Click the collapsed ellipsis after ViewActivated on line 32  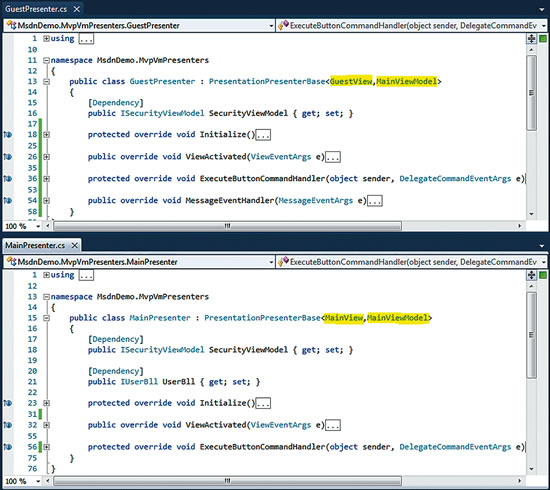pyautogui.click(x=333, y=425)
